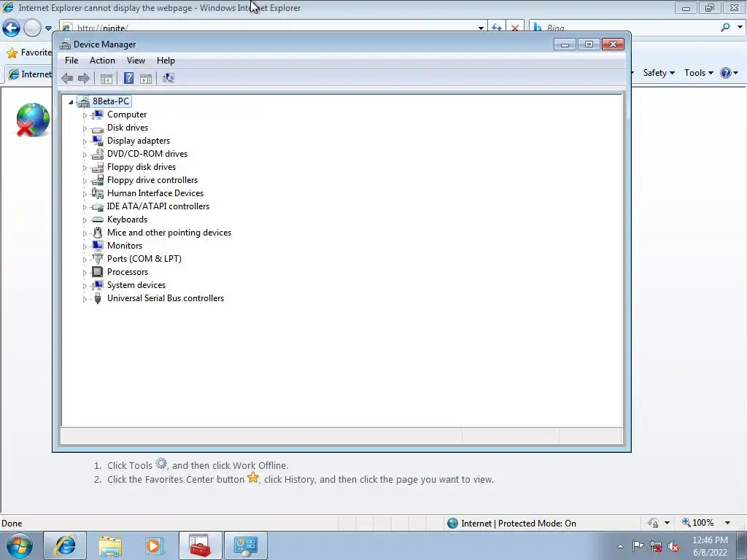Click the red toolbox taskbar icon
Image resolution: width=747 pixels, height=560 pixels.
click(x=200, y=545)
